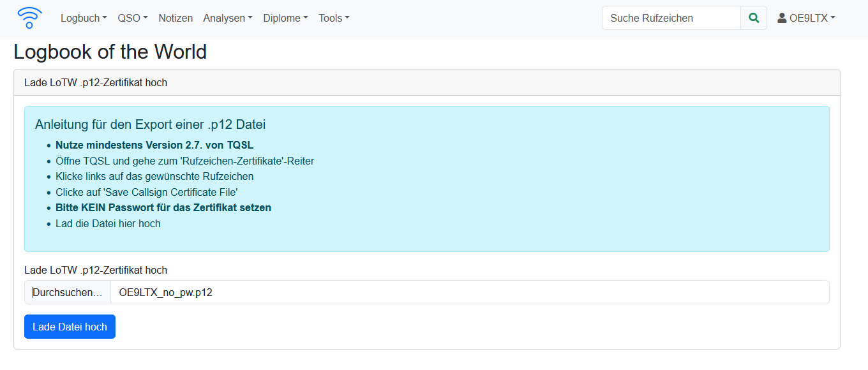Click the card header 'Lade LoTW .p12-Zertifikat hoch'
Screen dimensions: 868x370
[96, 82]
